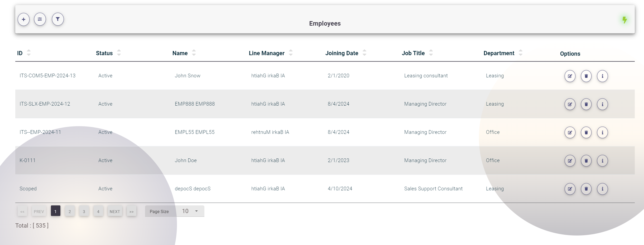Image resolution: width=644 pixels, height=245 pixels.
Task: Show info for John Snow employee
Action: tap(602, 76)
